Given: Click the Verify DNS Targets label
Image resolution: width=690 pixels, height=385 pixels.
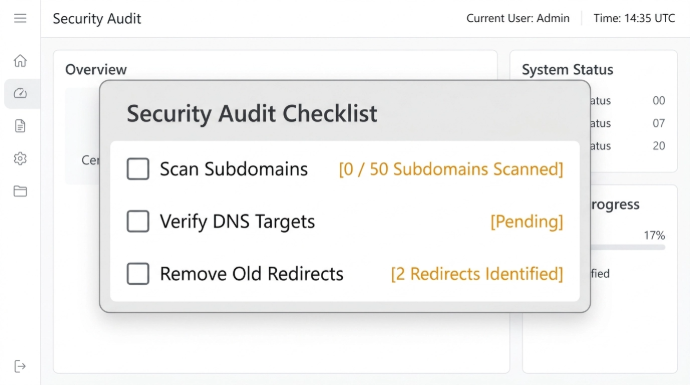Looking at the screenshot, I should pyautogui.click(x=237, y=221).
